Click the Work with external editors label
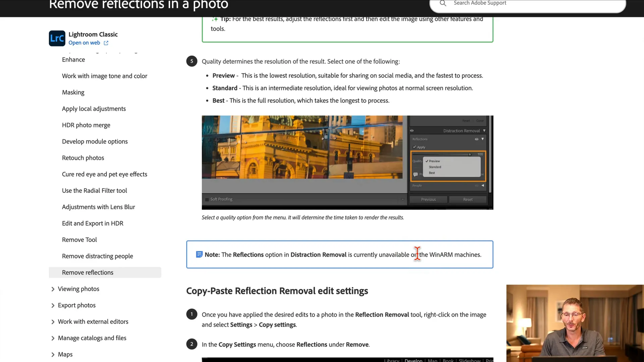This screenshot has height=362, width=644. pos(93,322)
